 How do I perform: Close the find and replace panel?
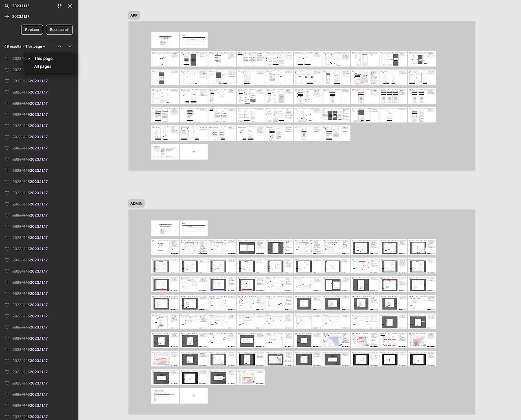(x=70, y=6)
